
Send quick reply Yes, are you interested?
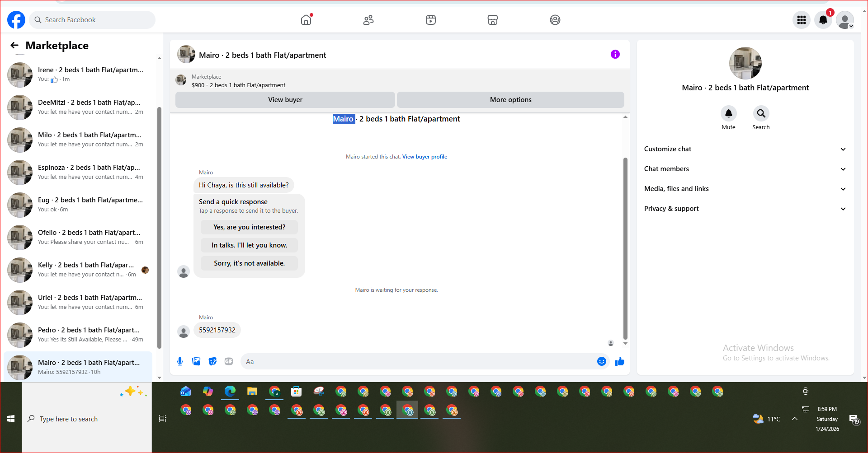tap(250, 227)
